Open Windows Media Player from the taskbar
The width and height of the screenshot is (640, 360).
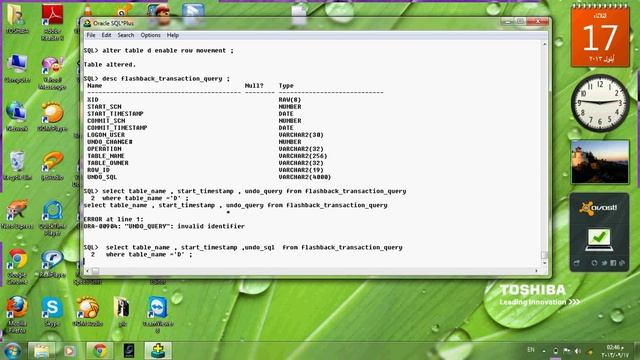pos(69,351)
